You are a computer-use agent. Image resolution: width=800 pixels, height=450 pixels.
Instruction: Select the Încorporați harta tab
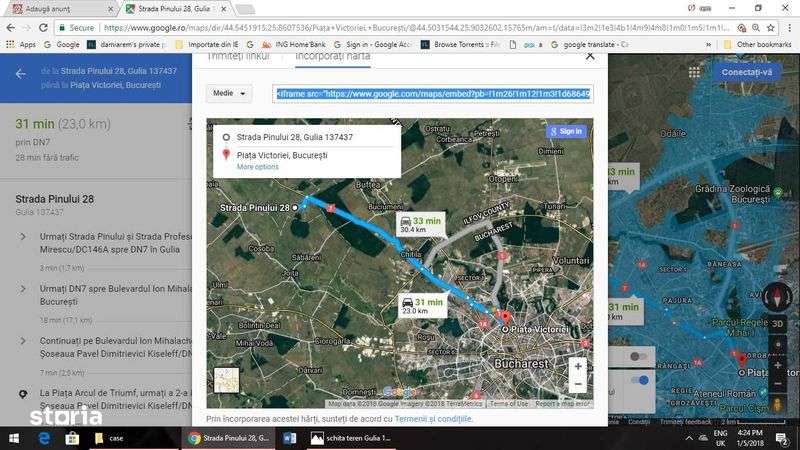(x=333, y=56)
